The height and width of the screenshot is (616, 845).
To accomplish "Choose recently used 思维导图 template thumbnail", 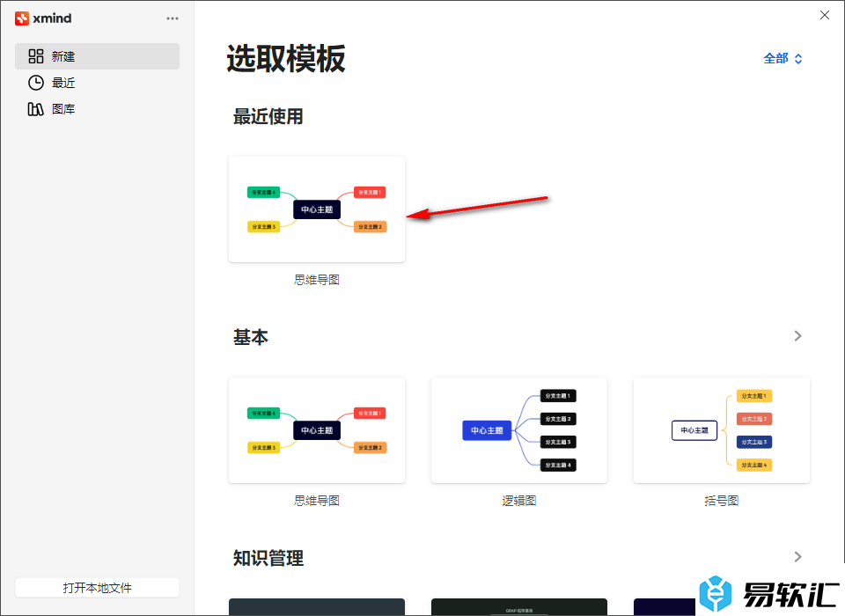I will [x=317, y=209].
